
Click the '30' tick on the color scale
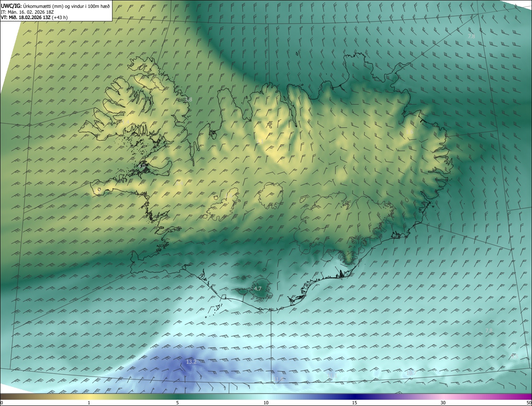click(443, 403)
